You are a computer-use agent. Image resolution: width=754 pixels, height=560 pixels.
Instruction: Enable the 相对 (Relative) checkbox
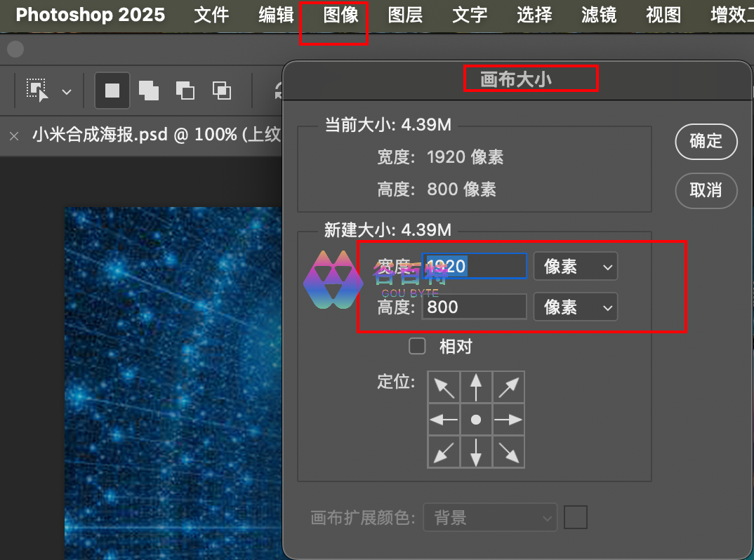click(x=418, y=346)
